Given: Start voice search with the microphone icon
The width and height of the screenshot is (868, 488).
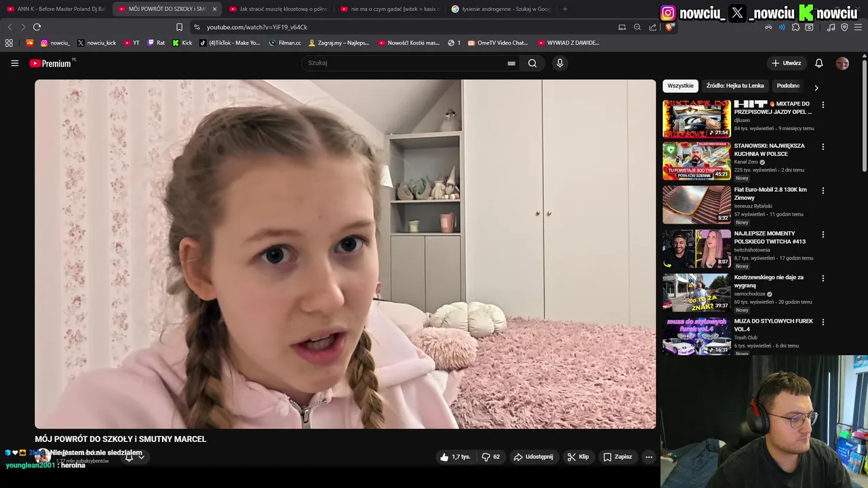Looking at the screenshot, I should point(559,63).
